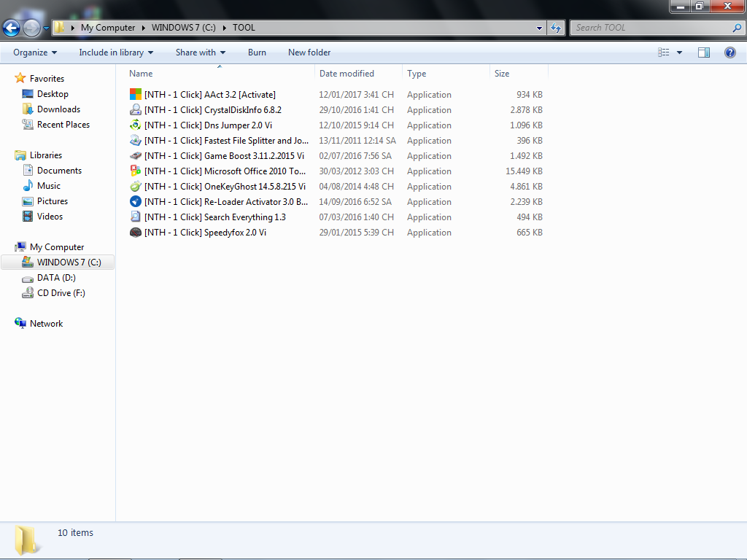Click the Search TOOL input box

pos(651,28)
